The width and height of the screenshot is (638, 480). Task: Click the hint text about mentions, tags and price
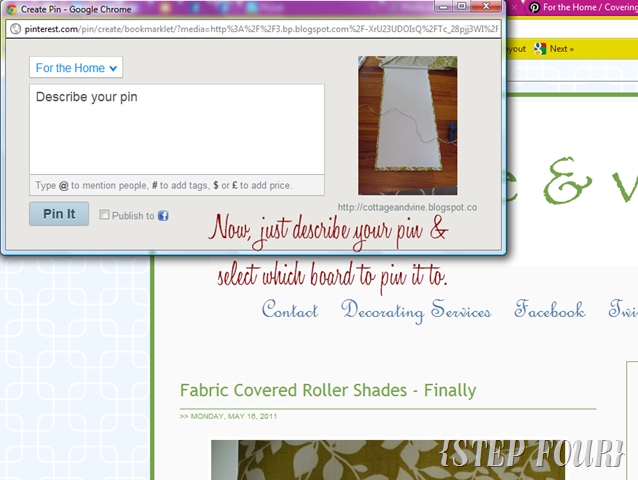pyautogui.click(x=164, y=185)
